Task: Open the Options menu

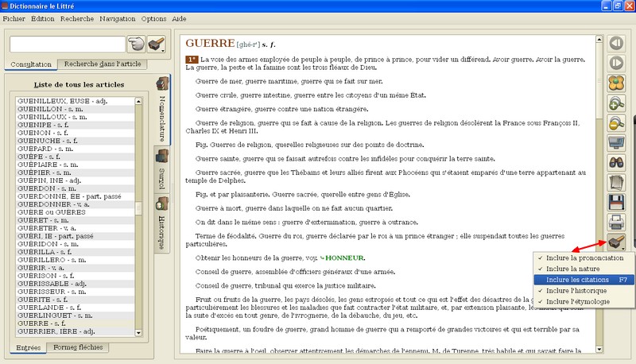Action: click(x=153, y=18)
